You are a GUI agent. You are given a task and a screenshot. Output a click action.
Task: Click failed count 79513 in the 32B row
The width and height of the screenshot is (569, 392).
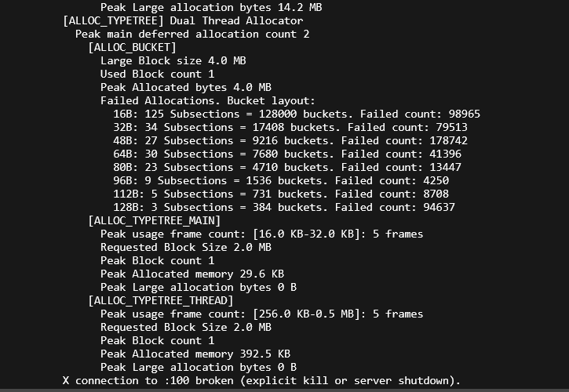pyautogui.click(x=451, y=127)
